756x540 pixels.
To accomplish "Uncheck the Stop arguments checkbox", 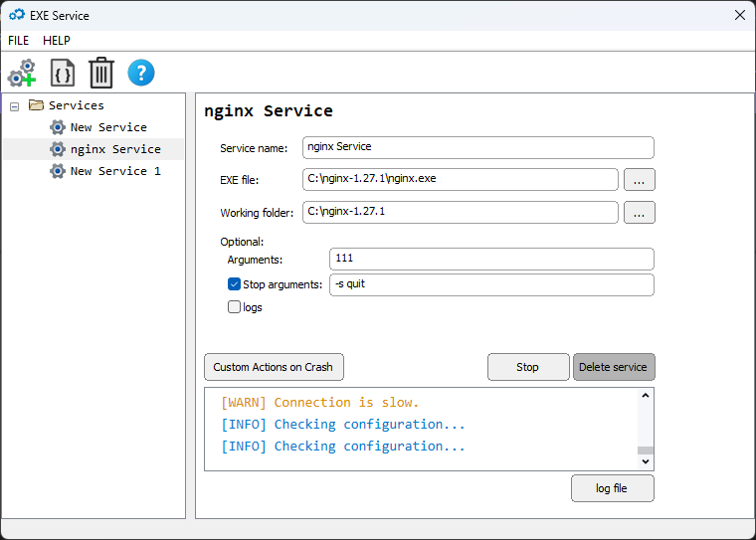I will [x=234, y=284].
